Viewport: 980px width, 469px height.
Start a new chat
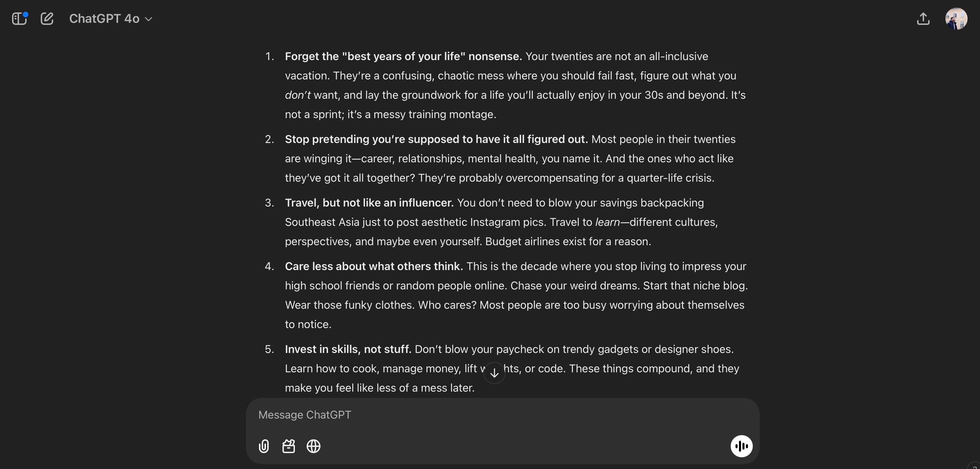click(x=47, y=19)
